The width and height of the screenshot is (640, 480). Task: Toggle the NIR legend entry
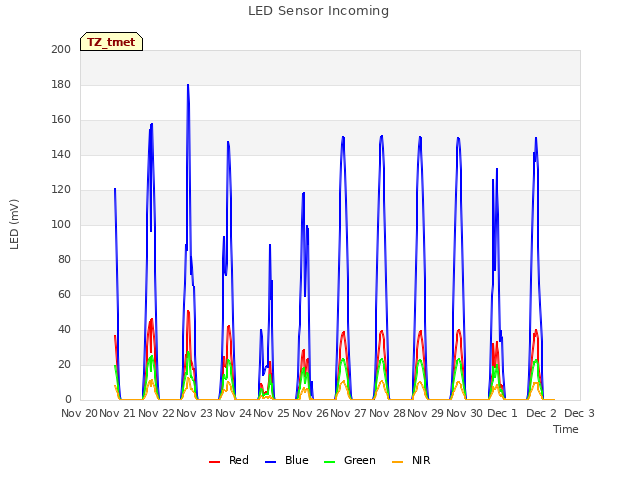click(x=411, y=460)
